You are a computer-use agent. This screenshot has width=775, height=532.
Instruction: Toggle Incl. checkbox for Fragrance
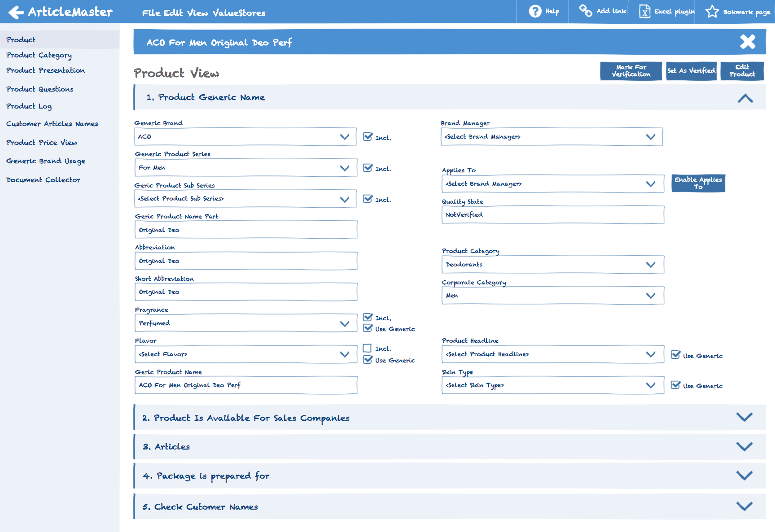pyautogui.click(x=368, y=317)
